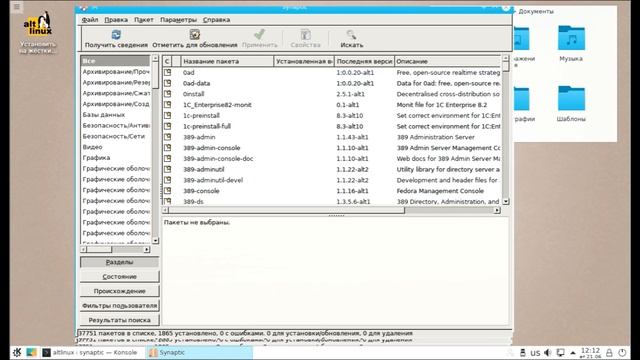The image size is (640, 360).
Task: Sort by Установленная версия column header
Action: (x=304, y=61)
